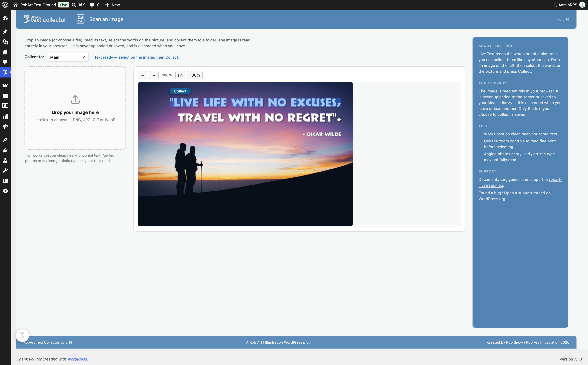Open RobArt Test Ground site menu
Screen dimensions: 588x365
(x=35, y=5)
